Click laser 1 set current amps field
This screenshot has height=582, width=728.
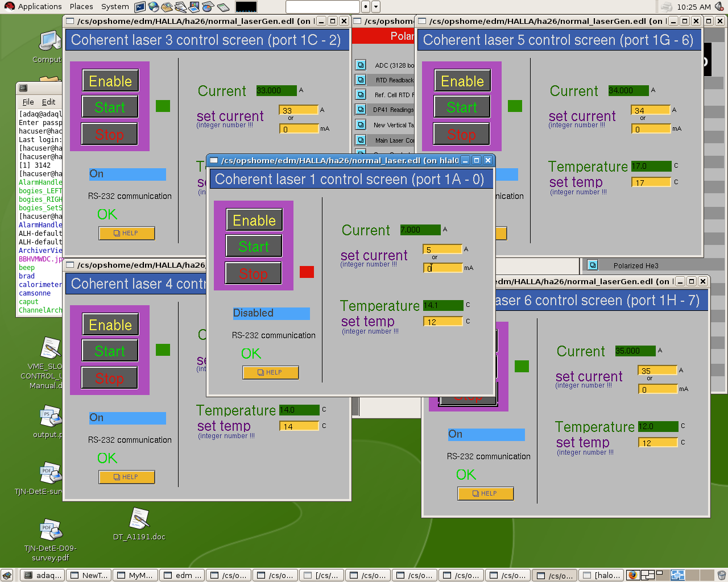pyautogui.click(x=442, y=249)
